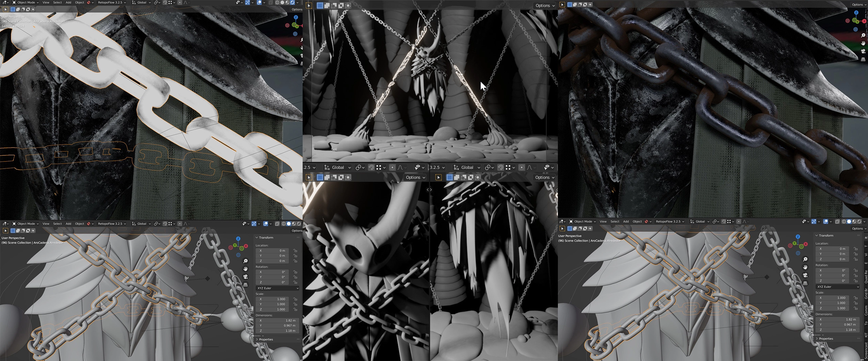This screenshot has width=868, height=361.
Task: Choose rendered shading sphere in bottom-right viewport header
Action: (859, 222)
